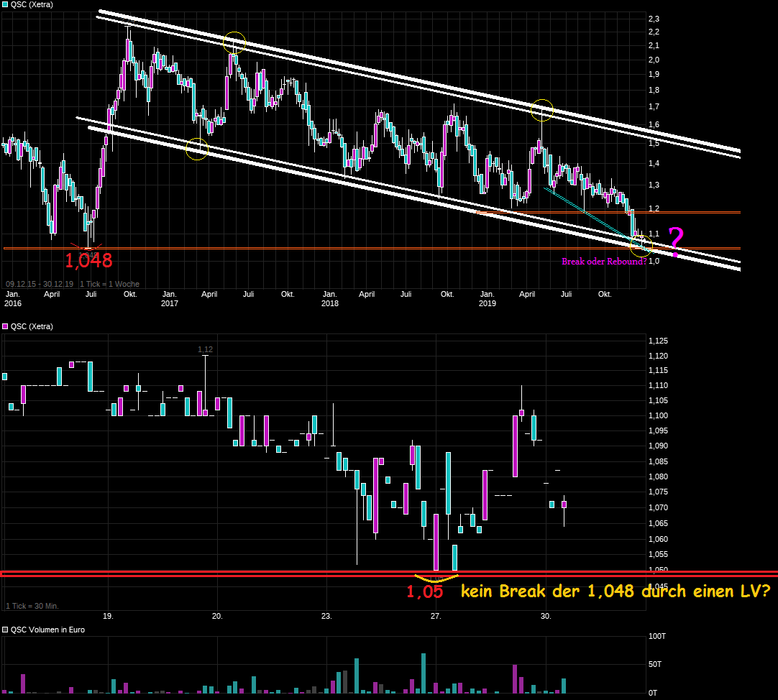The width and height of the screenshot is (778, 700).
Task: Toggle visibility of the intraday QSC series square
Action: pyautogui.click(x=5, y=326)
